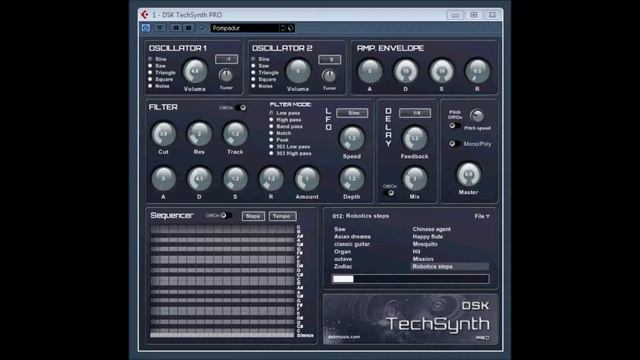Click Amp Envelope A knob
Screen dimensions: 640x360
pos(370,71)
